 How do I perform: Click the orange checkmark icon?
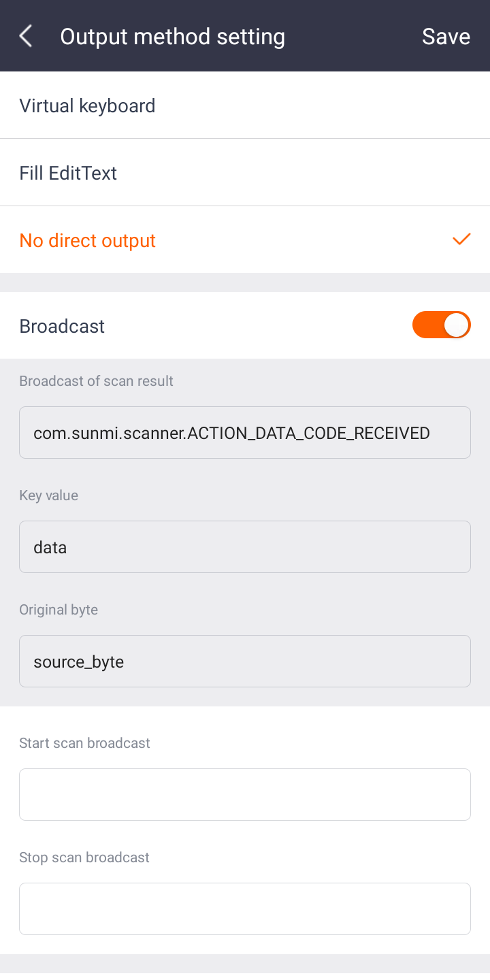[461, 240]
